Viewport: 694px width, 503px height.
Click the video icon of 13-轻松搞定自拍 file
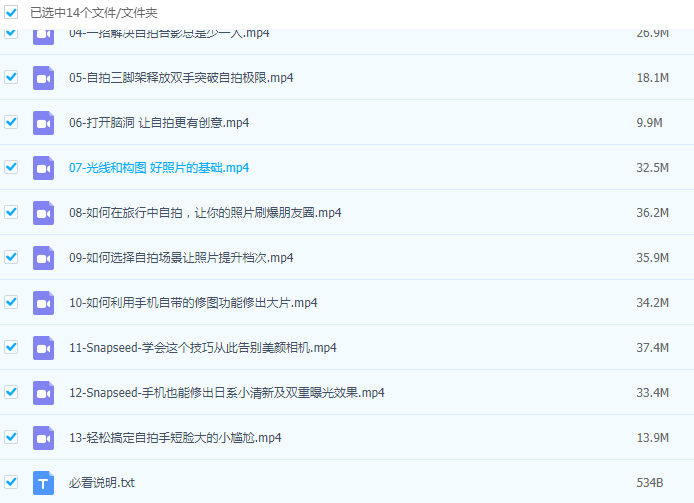(x=43, y=438)
